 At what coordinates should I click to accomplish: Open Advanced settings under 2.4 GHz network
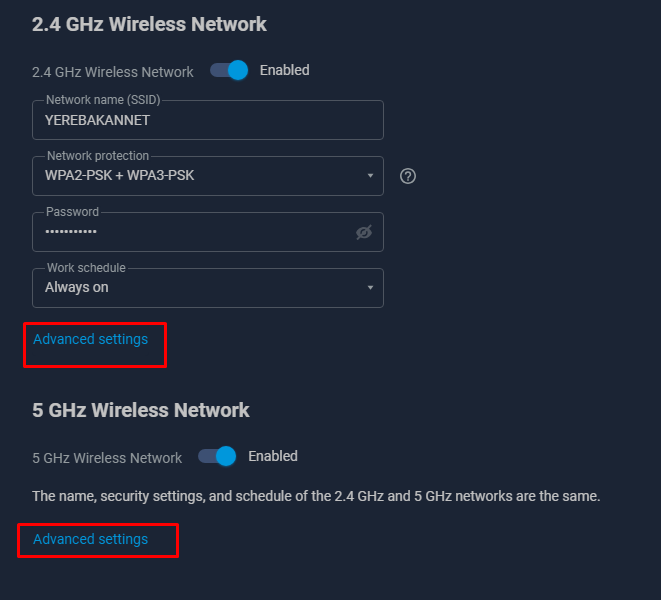click(x=91, y=339)
